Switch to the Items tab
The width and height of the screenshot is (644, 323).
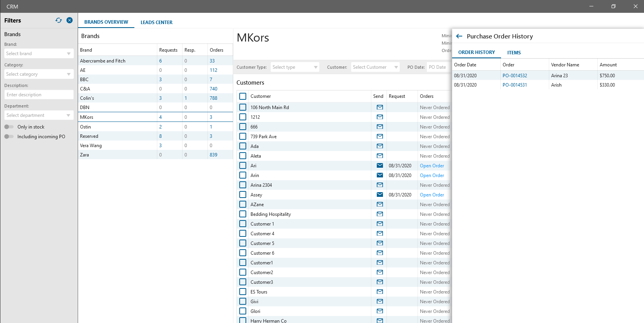pyautogui.click(x=514, y=53)
